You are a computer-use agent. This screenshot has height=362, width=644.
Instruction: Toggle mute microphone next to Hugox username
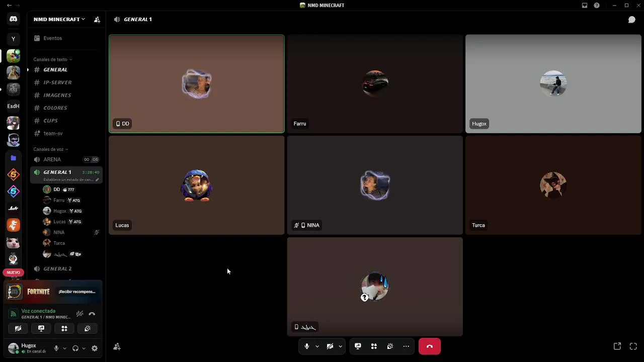point(56,348)
